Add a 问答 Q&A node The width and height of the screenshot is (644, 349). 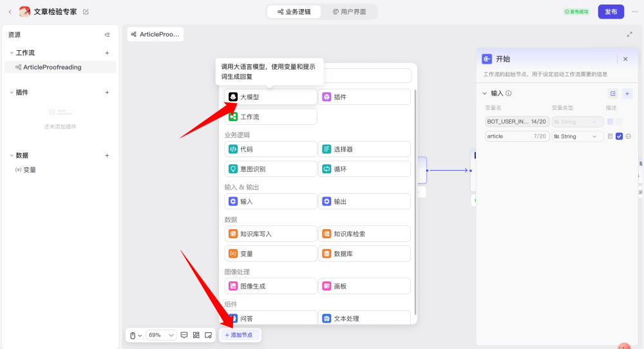[x=270, y=318]
